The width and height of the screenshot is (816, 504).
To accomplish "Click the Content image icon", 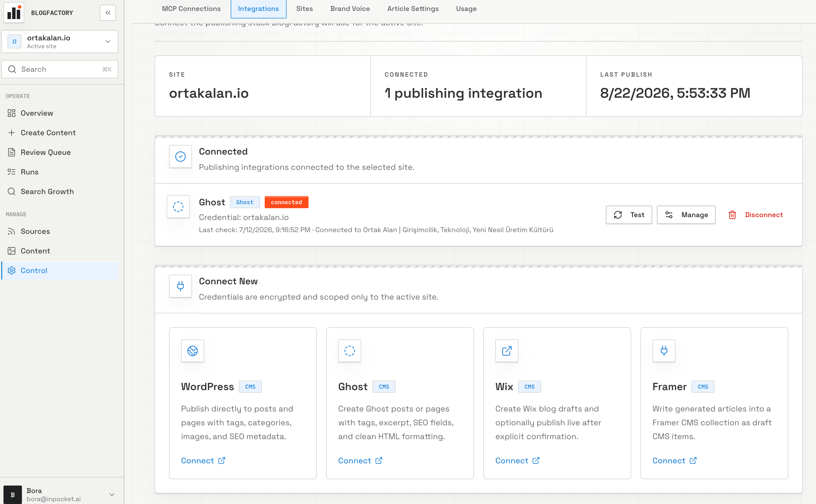I will 12,251.
